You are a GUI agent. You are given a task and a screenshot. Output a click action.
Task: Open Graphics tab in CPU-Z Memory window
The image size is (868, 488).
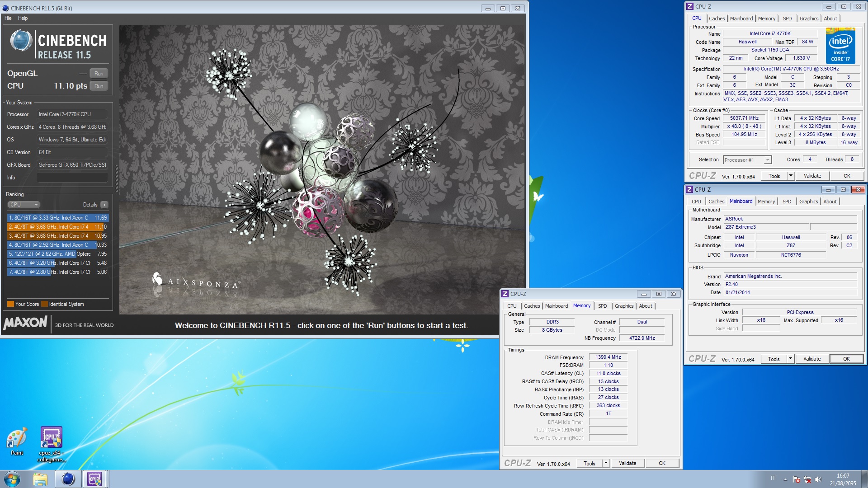click(x=624, y=306)
